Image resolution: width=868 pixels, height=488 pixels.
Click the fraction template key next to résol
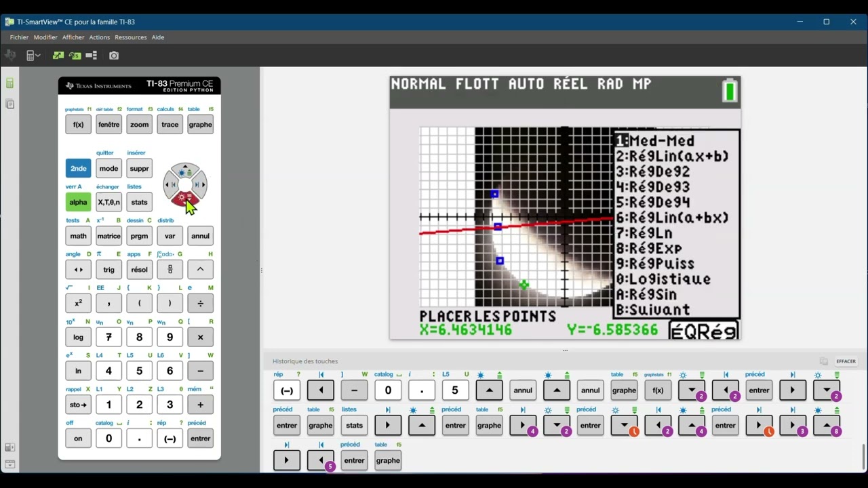pos(170,269)
